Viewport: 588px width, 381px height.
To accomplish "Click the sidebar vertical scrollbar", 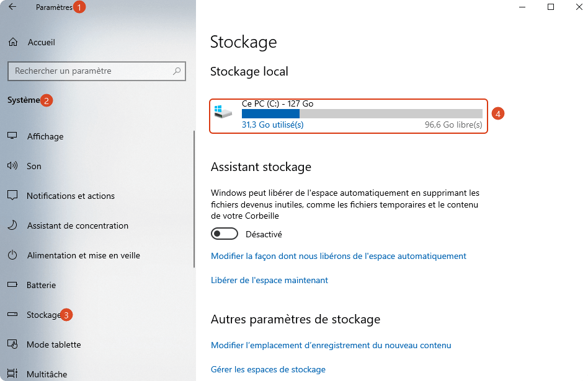I will pos(194,199).
